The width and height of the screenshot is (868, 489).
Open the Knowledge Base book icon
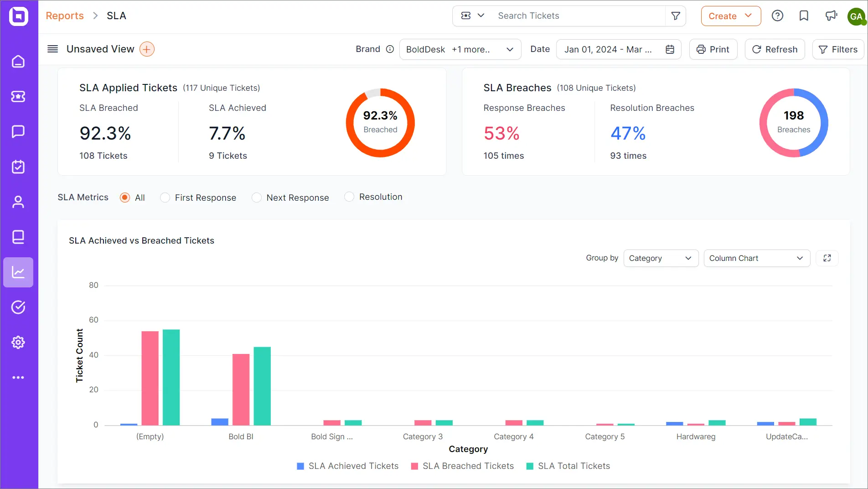point(18,237)
